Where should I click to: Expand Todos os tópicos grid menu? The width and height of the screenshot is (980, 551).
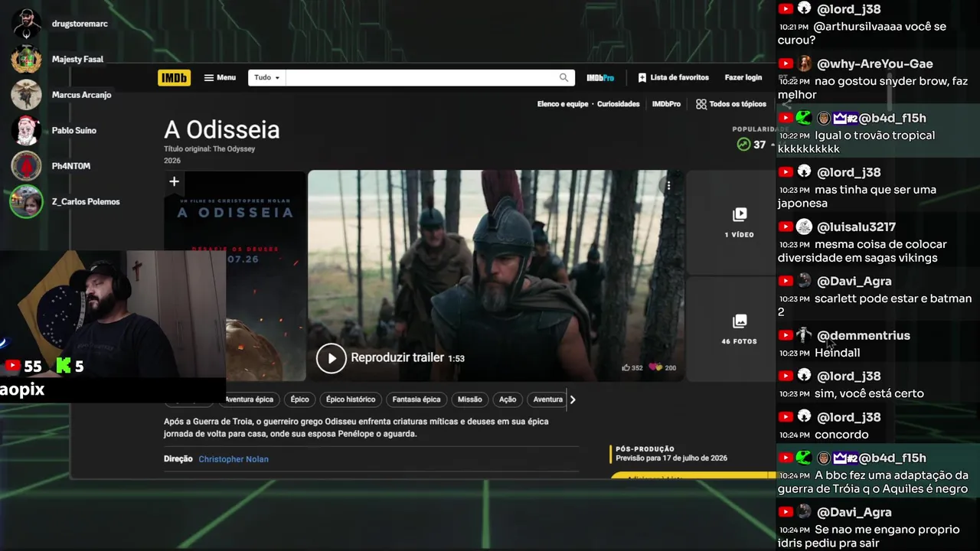click(x=731, y=104)
